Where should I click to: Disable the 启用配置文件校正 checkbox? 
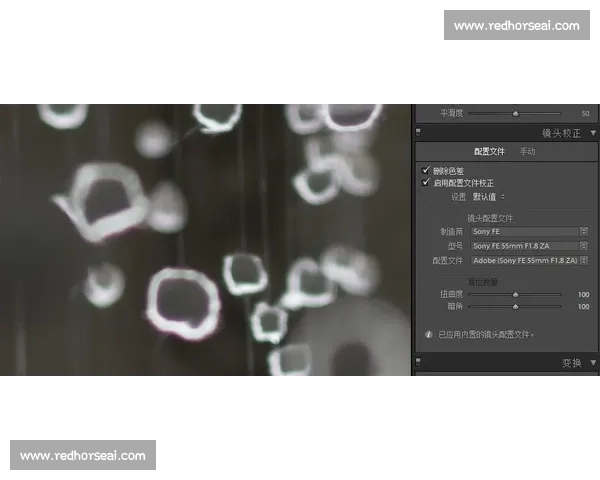click(427, 183)
